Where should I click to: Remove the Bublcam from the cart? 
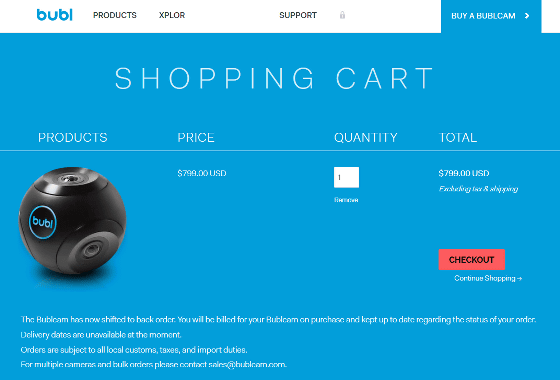346,200
